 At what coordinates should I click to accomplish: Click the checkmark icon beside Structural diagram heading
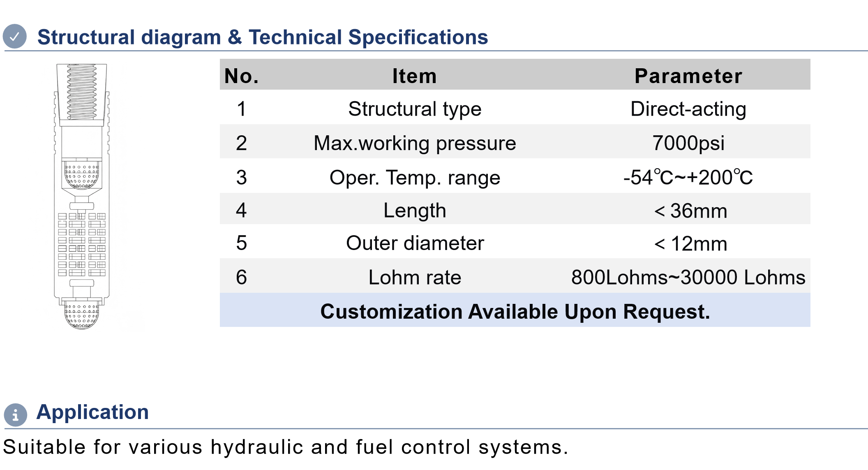coord(15,37)
